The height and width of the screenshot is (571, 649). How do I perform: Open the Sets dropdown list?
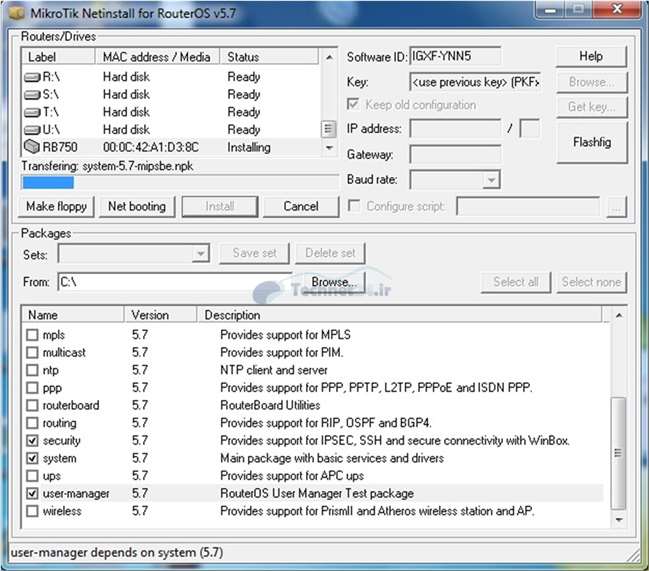200,253
